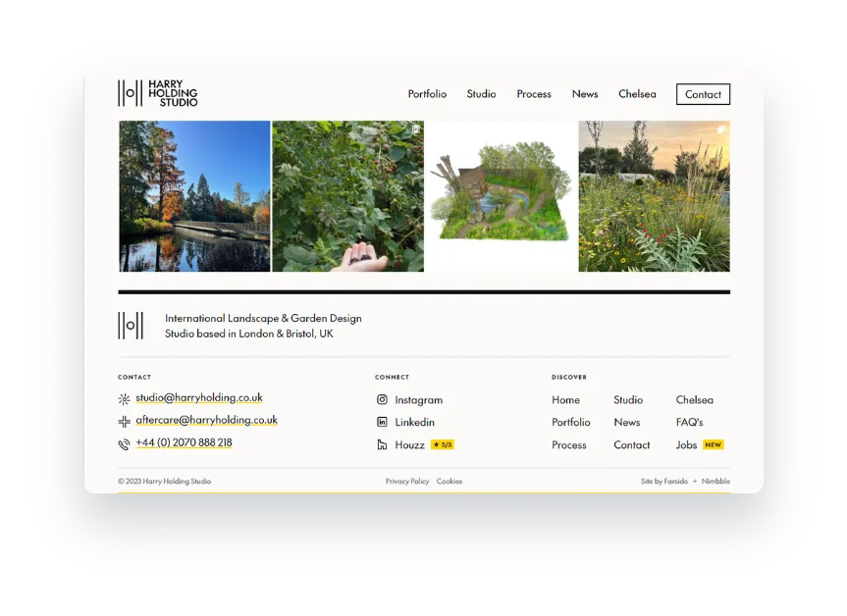
Task: Click the LinkedIn icon under Connect
Action: [382, 422]
